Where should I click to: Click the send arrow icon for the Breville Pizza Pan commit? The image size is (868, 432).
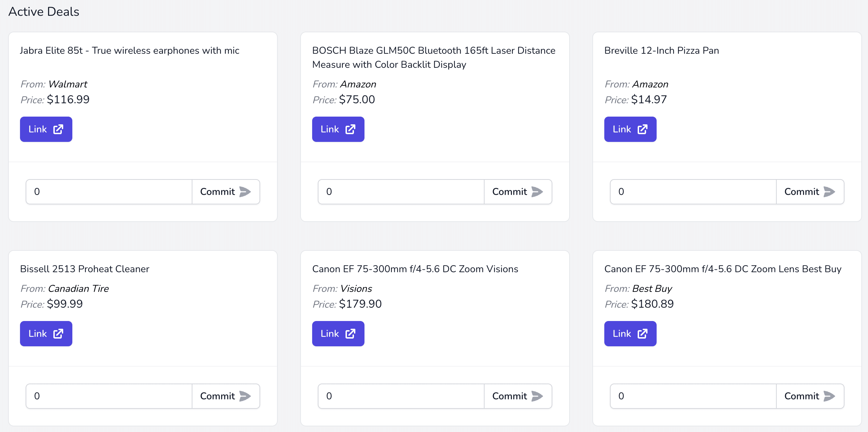tap(829, 192)
